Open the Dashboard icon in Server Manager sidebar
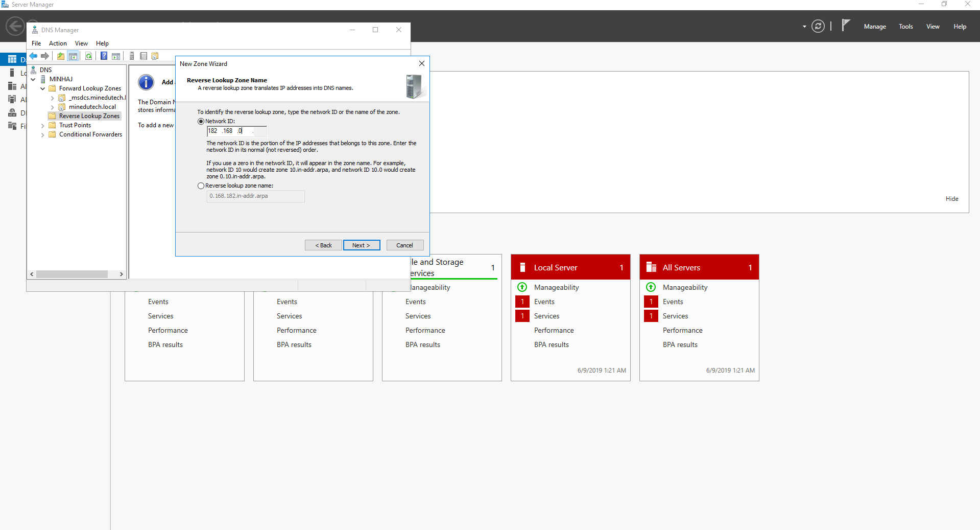This screenshot has width=980, height=530. [x=12, y=59]
